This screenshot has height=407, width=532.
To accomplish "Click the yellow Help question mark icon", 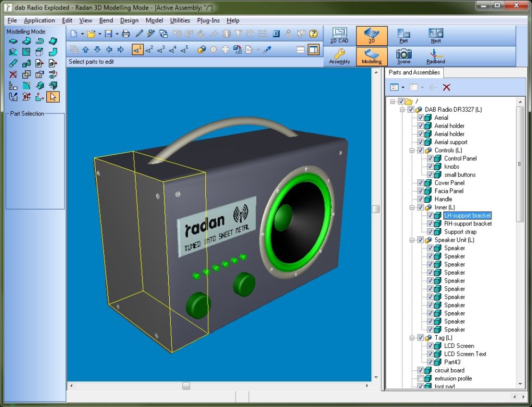I will (x=313, y=34).
